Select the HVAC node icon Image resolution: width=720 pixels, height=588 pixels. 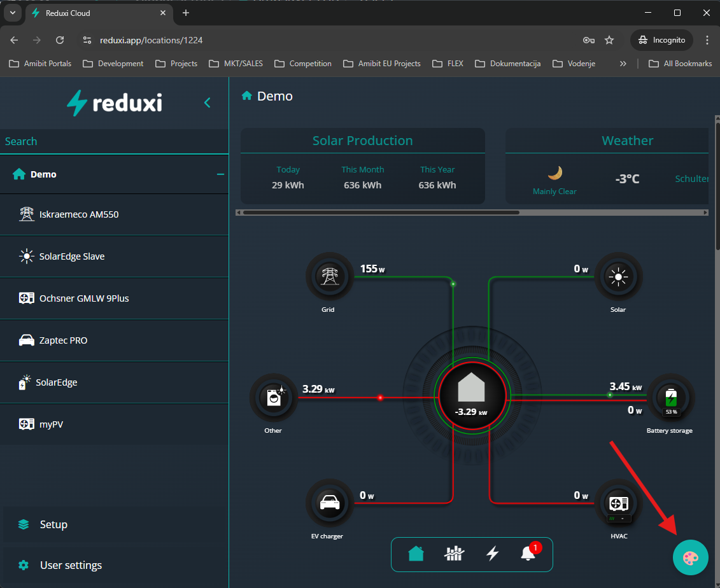(618, 503)
